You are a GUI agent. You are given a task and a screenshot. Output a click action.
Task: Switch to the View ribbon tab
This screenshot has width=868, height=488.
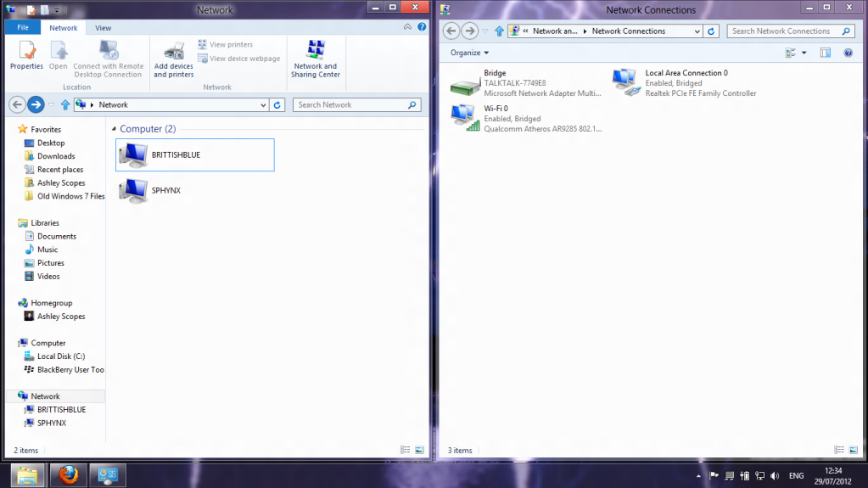click(103, 28)
